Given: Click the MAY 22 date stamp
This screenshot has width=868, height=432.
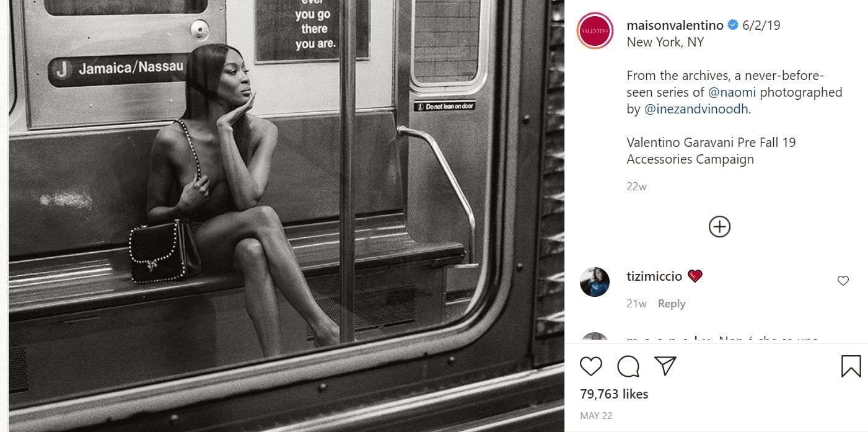Looking at the screenshot, I should tap(597, 416).
